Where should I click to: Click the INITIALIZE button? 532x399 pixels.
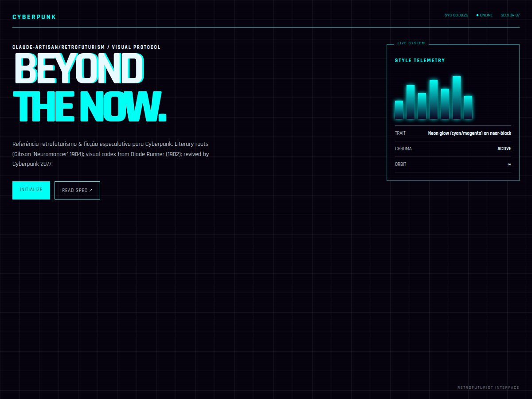tap(31, 190)
